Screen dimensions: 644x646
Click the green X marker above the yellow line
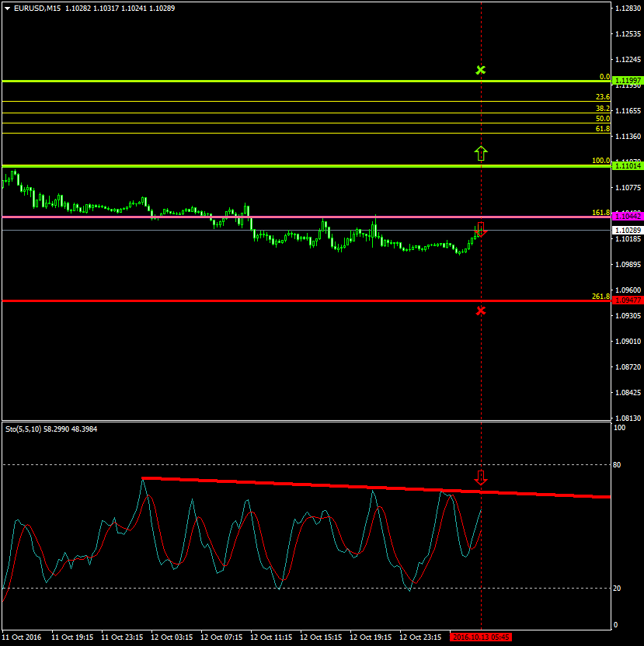click(481, 71)
